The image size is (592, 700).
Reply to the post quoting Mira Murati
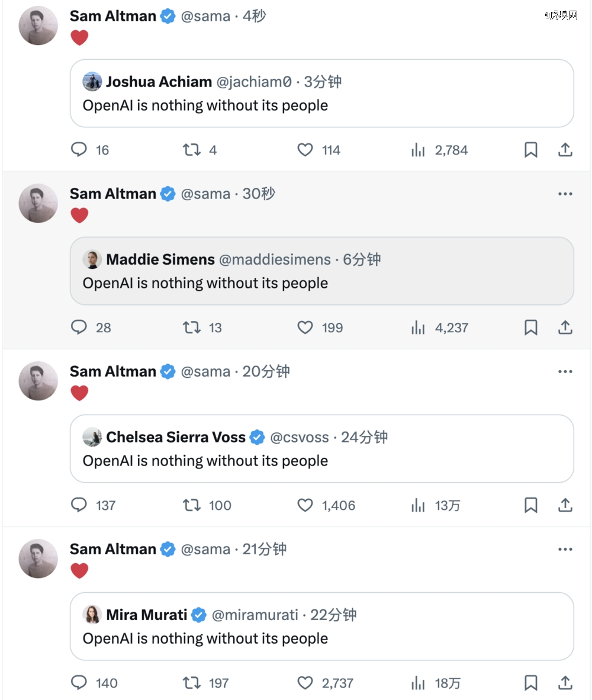(79, 683)
